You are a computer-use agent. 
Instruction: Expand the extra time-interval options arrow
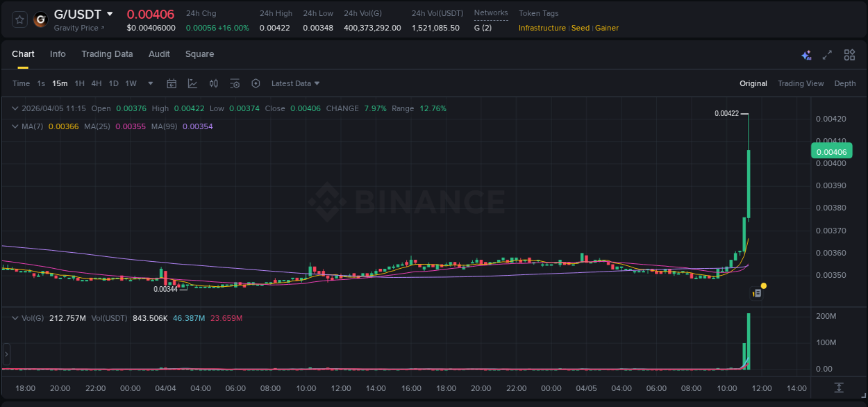tap(149, 83)
